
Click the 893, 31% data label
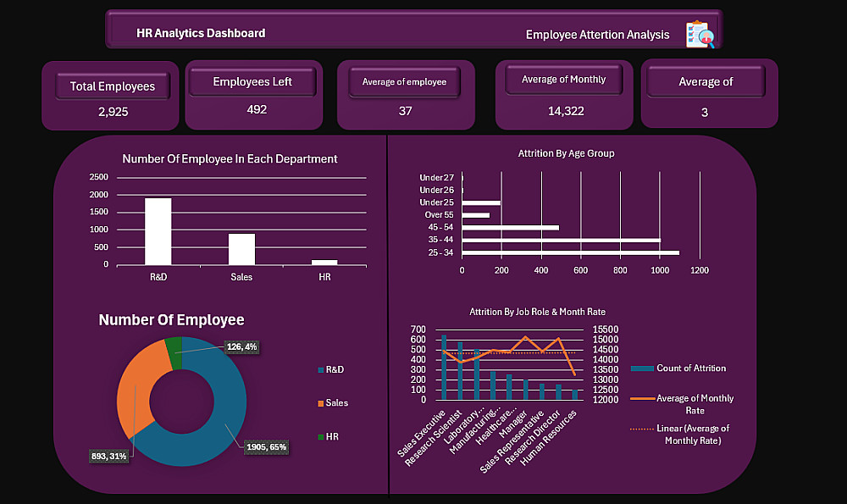coord(109,457)
